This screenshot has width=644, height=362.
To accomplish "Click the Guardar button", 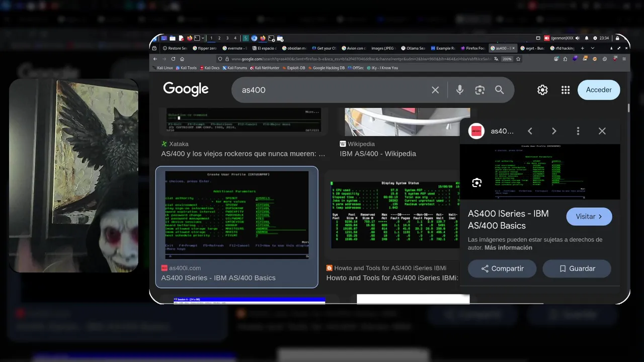I will pos(577,268).
